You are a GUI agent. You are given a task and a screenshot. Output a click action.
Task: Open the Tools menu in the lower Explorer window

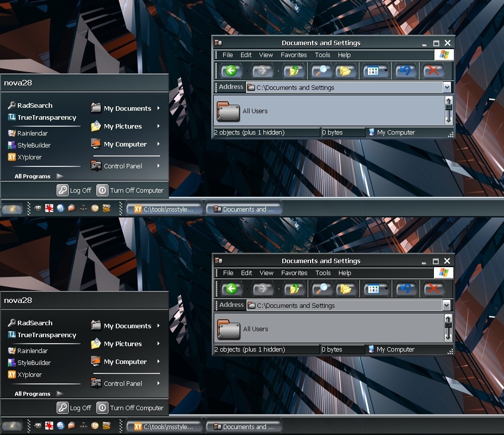point(323,273)
